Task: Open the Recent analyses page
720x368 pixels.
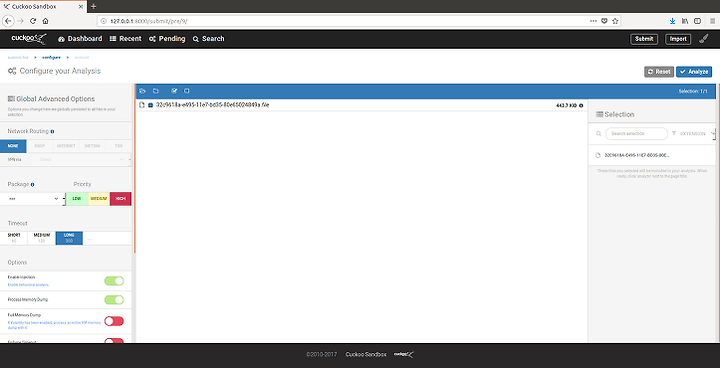Action: coord(125,39)
